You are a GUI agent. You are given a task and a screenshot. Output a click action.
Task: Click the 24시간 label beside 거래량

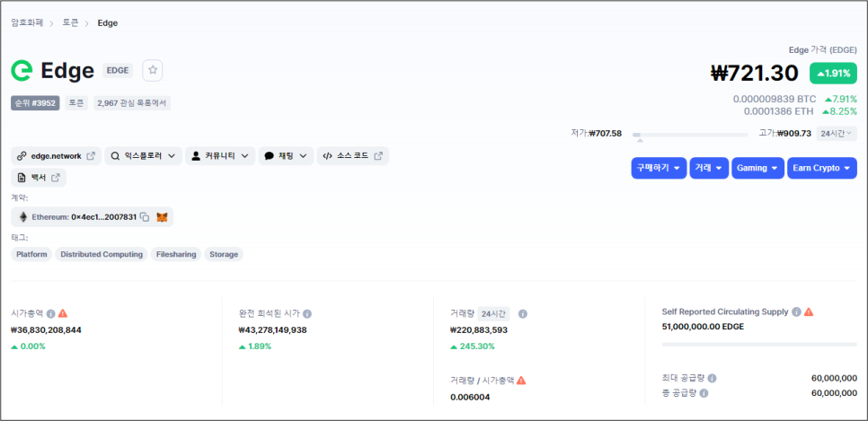pyautogui.click(x=494, y=313)
